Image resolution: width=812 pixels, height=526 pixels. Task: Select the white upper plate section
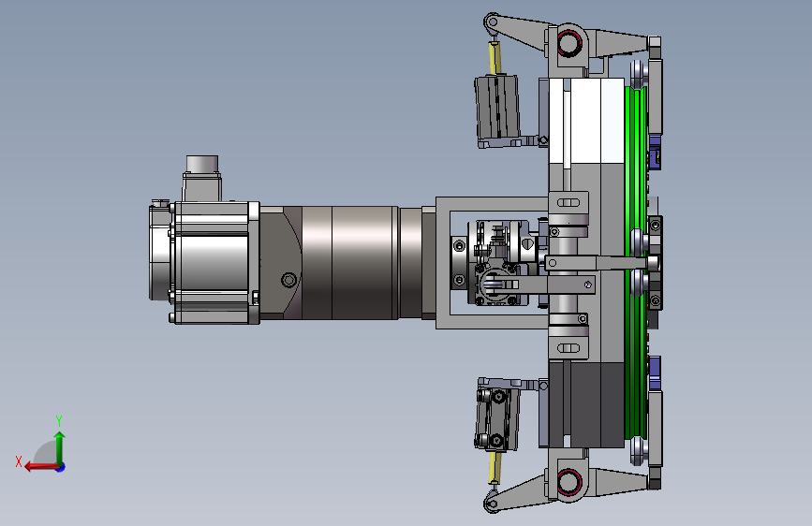coord(585,121)
